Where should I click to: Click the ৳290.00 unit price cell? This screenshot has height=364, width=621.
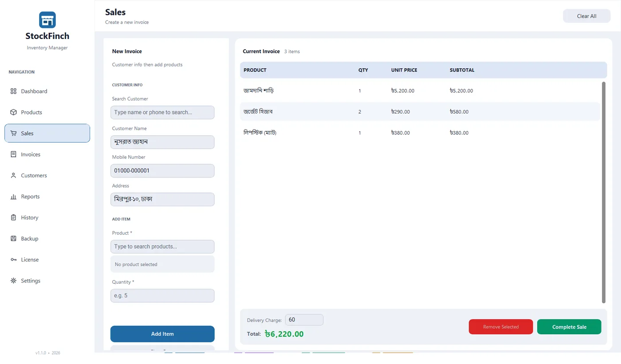[x=401, y=112]
